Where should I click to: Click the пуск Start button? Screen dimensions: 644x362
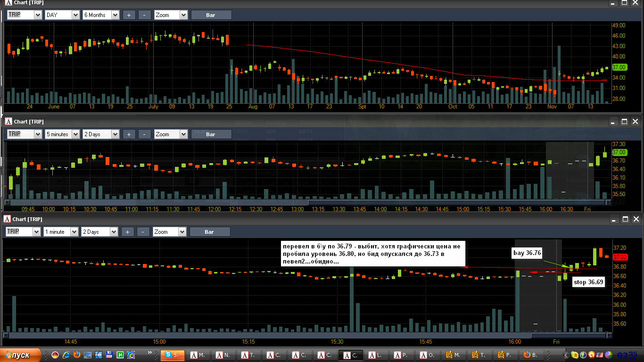click(21, 355)
